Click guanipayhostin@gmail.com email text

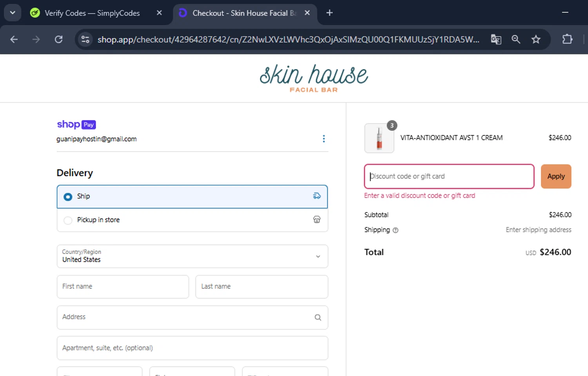pyautogui.click(x=96, y=139)
